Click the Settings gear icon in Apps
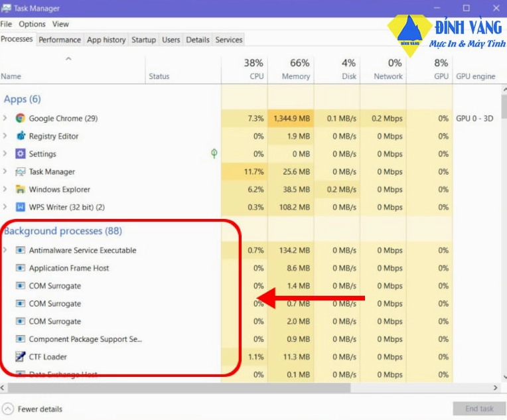This screenshot has height=420, width=507. (20, 153)
